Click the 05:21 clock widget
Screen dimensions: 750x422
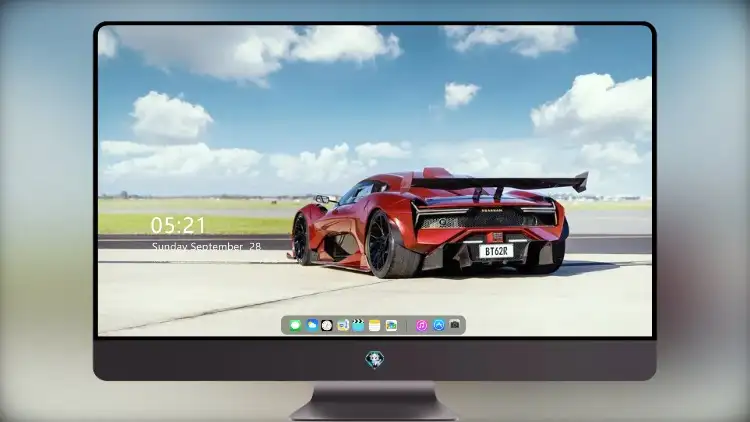coord(178,225)
